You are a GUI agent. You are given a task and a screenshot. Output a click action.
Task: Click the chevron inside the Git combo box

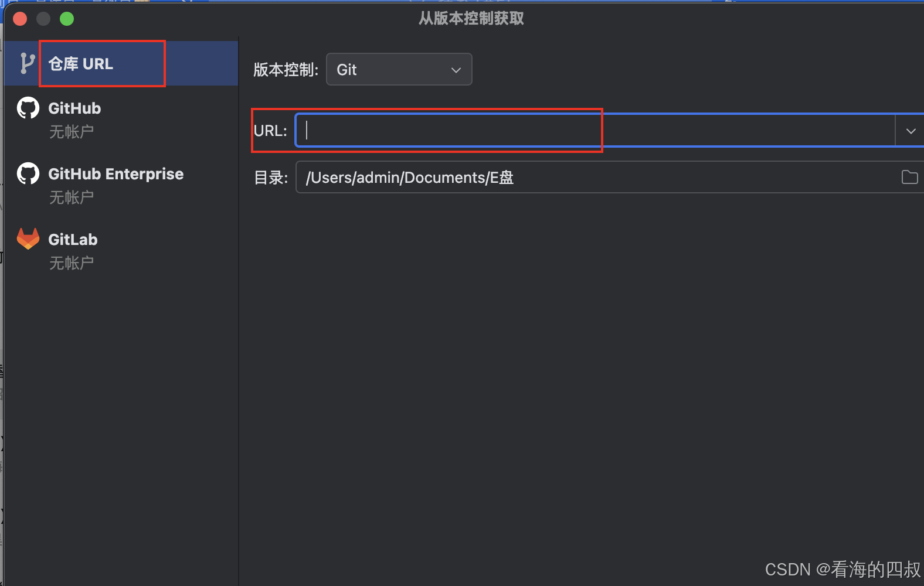(x=456, y=69)
